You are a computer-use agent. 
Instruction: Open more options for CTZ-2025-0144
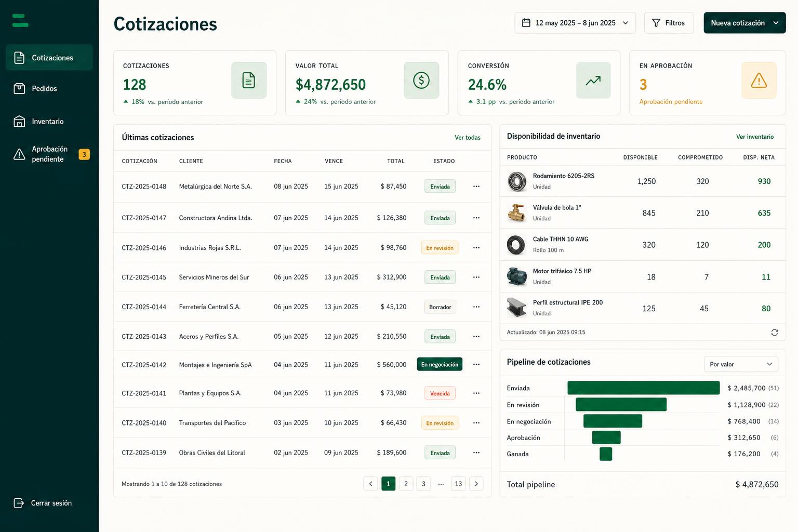(x=476, y=307)
